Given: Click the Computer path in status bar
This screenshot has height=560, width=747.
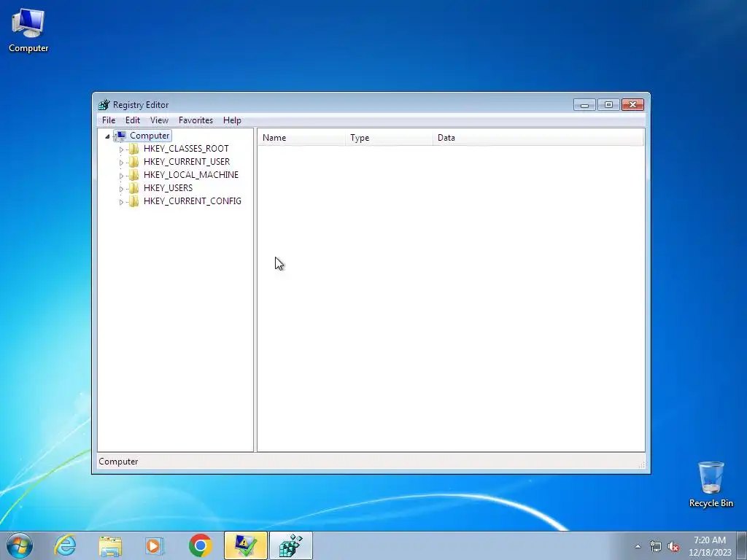Looking at the screenshot, I should click(x=118, y=462).
